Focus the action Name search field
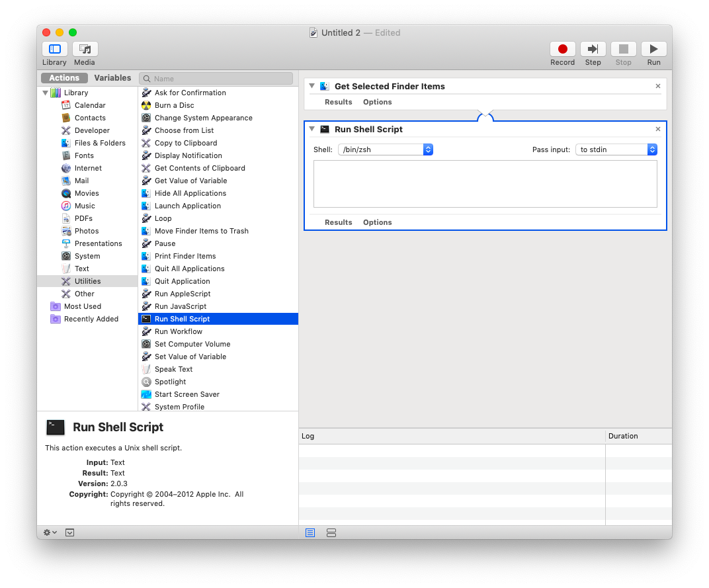The image size is (709, 588). (x=216, y=78)
